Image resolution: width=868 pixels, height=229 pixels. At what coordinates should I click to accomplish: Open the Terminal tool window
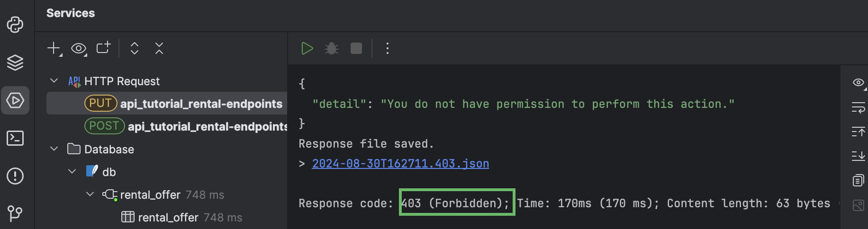coord(15,138)
